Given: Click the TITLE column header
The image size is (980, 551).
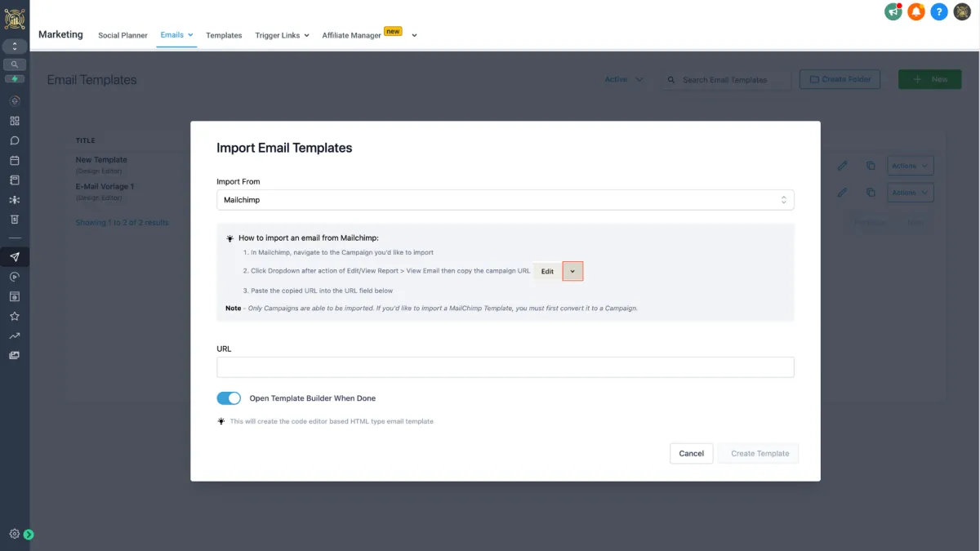Looking at the screenshot, I should click(86, 140).
